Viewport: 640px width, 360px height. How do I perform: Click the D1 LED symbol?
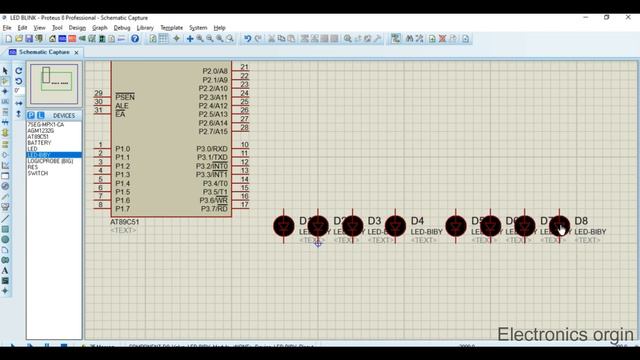click(x=284, y=226)
